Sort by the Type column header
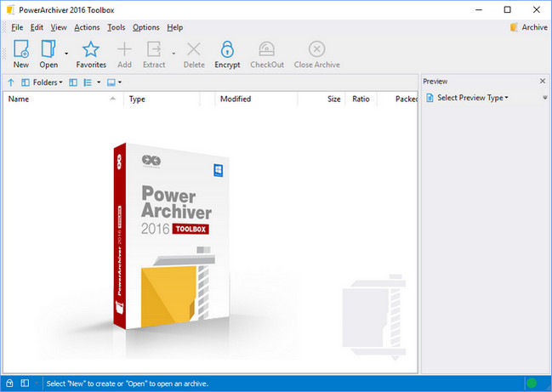Image resolution: width=552 pixels, height=392 pixels. pyautogui.click(x=162, y=99)
